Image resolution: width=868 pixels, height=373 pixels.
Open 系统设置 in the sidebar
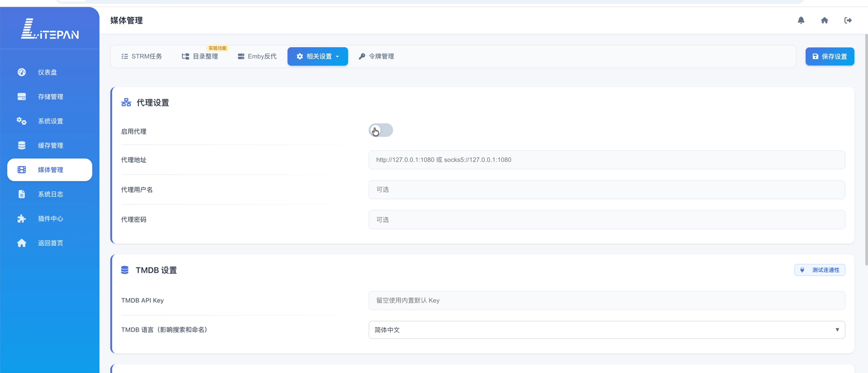pyautogui.click(x=50, y=121)
